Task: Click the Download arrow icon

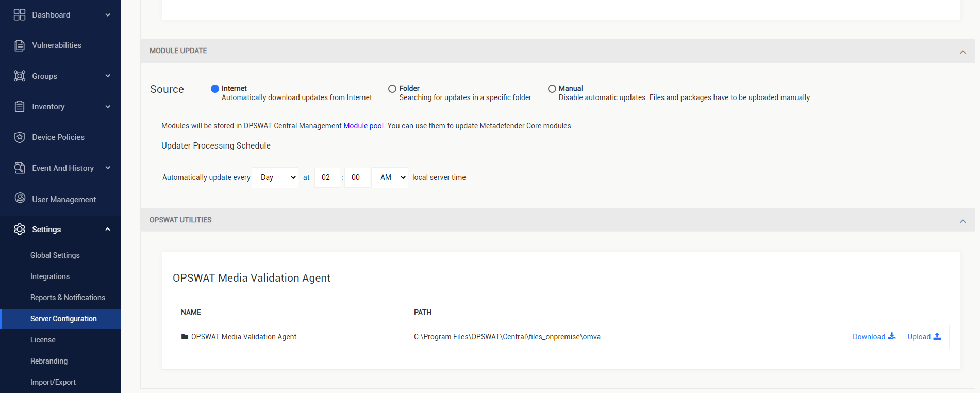Action: (891, 336)
